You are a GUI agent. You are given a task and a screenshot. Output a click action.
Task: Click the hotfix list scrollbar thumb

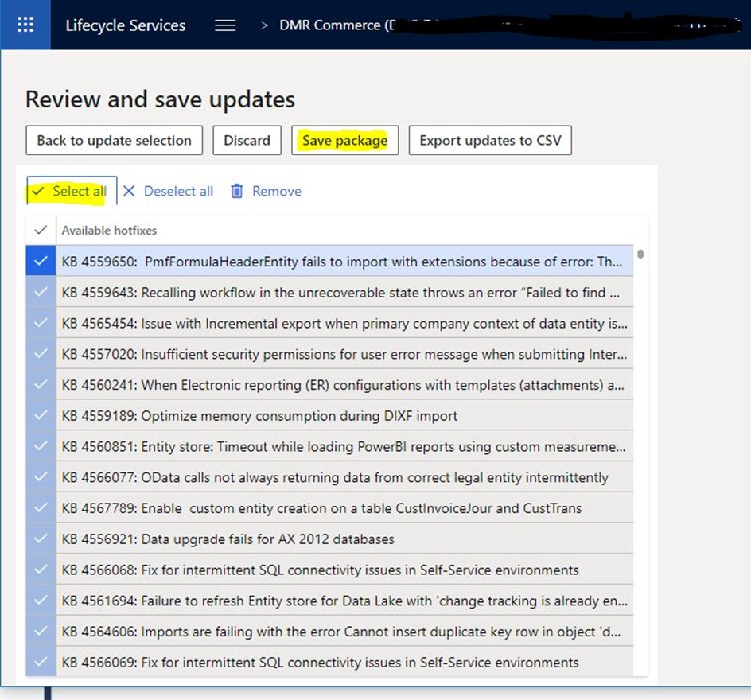click(x=640, y=254)
